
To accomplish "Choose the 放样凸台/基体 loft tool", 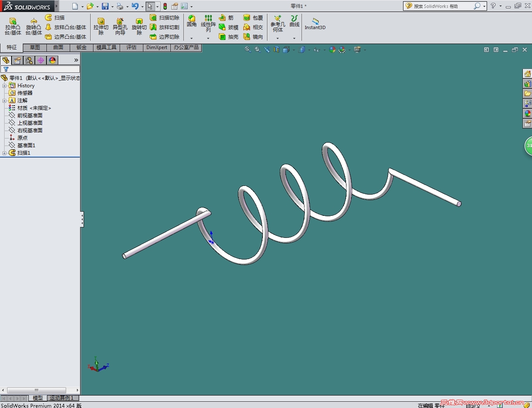I will click(x=66, y=27).
